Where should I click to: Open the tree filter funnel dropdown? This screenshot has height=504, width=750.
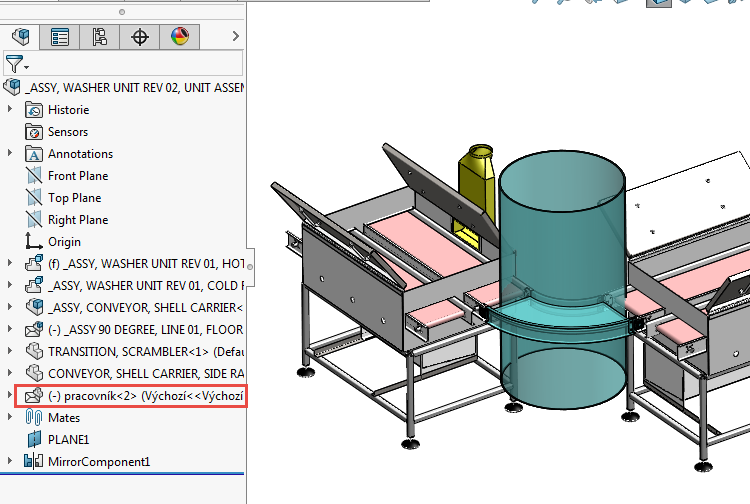point(16,64)
